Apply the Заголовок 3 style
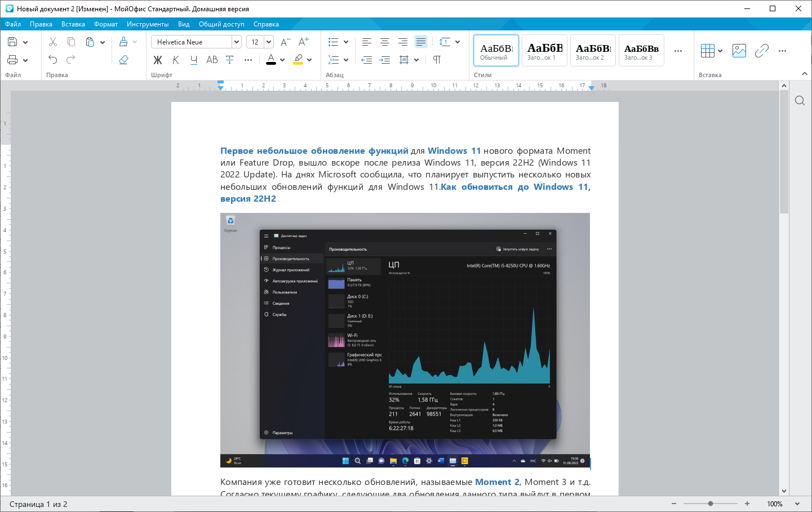This screenshot has height=512, width=812. [641, 51]
